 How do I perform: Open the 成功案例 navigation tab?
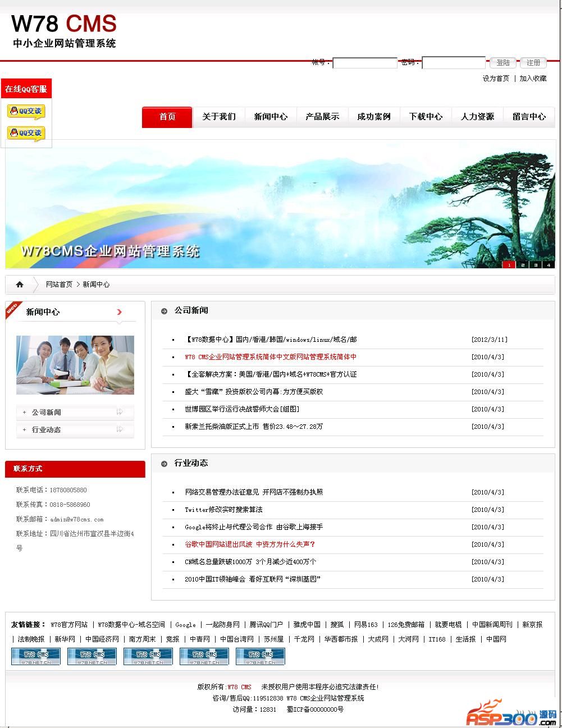point(374,117)
